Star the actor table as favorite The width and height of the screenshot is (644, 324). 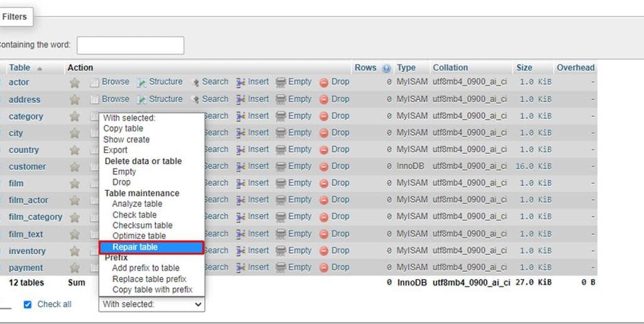coord(75,82)
